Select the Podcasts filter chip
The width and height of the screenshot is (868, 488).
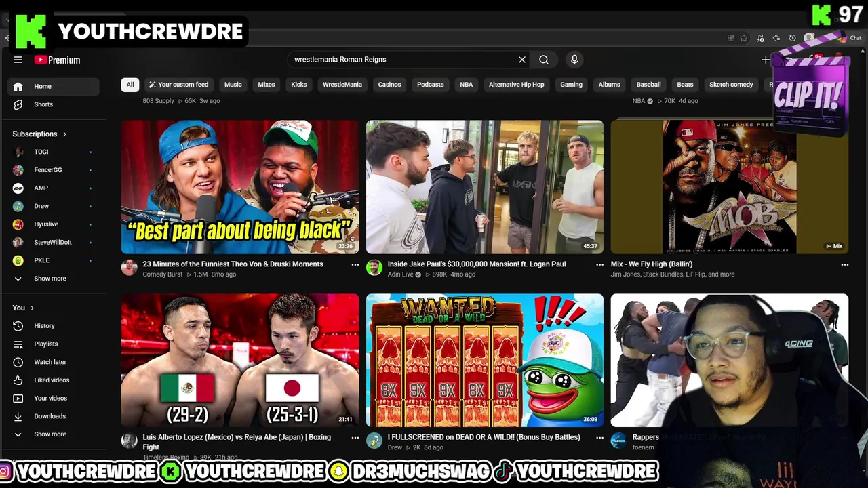click(431, 85)
